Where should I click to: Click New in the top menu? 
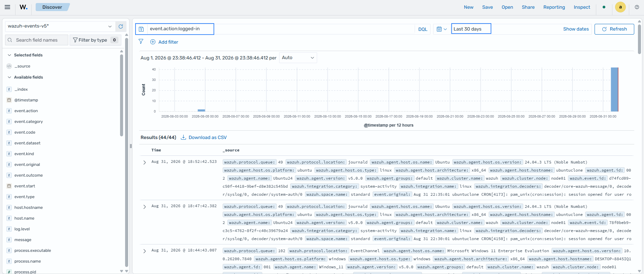tap(468, 7)
